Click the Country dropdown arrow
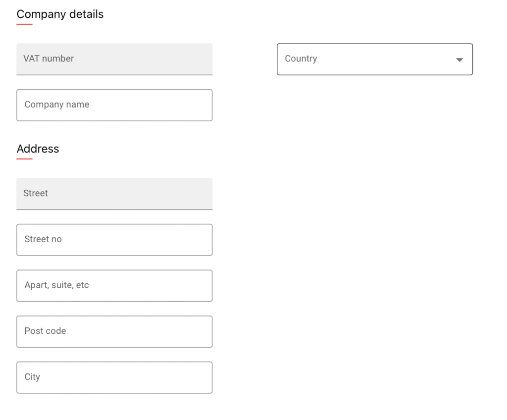 click(459, 59)
